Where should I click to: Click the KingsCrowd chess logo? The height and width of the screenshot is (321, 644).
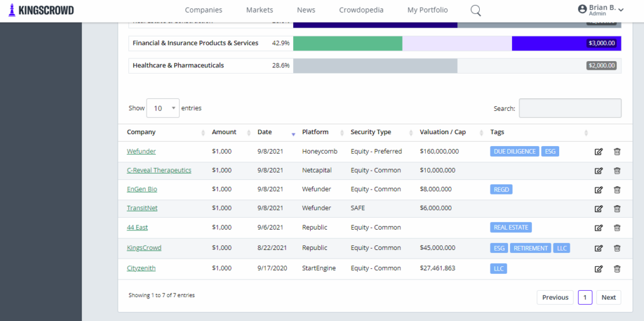[x=41, y=10]
